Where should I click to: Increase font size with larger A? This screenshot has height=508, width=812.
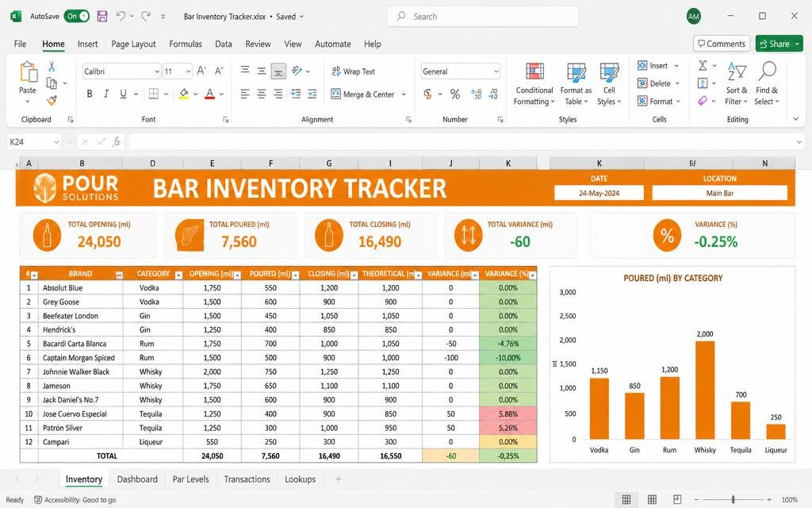point(201,71)
